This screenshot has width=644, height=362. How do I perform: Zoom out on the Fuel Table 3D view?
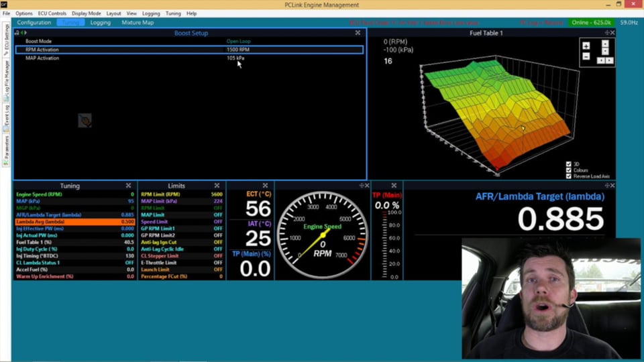tap(586, 56)
